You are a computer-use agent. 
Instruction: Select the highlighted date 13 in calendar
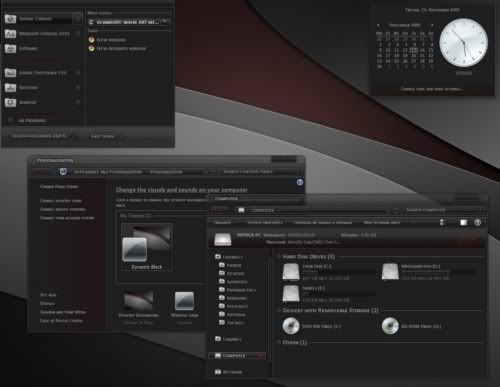coord(414,50)
